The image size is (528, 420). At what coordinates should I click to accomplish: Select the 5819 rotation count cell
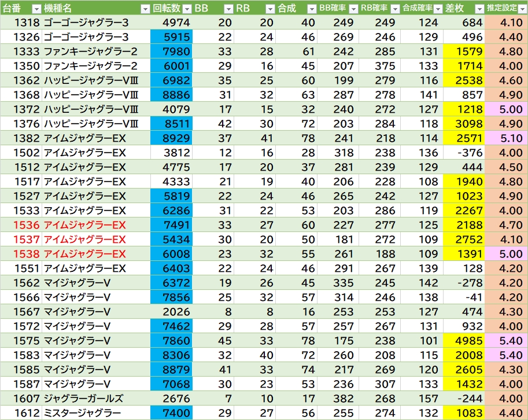click(171, 196)
